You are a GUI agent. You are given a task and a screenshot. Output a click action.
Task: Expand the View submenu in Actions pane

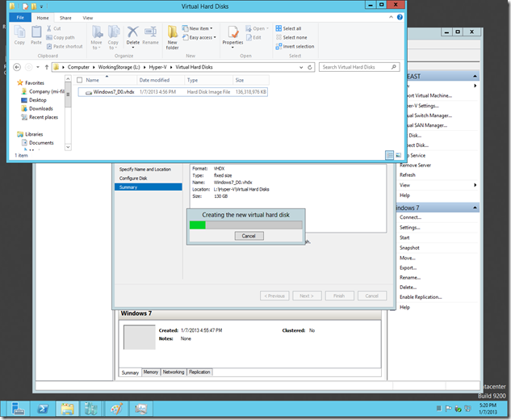pos(475,185)
